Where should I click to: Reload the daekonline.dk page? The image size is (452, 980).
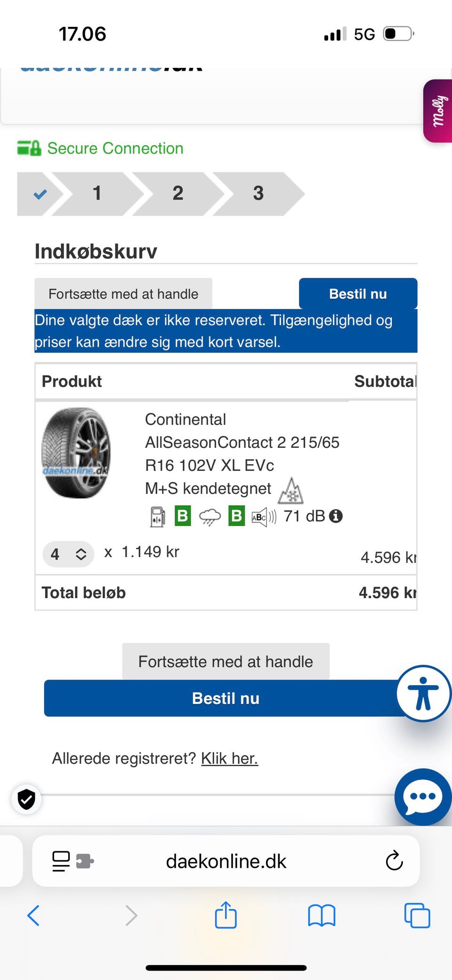click(394, 861)
